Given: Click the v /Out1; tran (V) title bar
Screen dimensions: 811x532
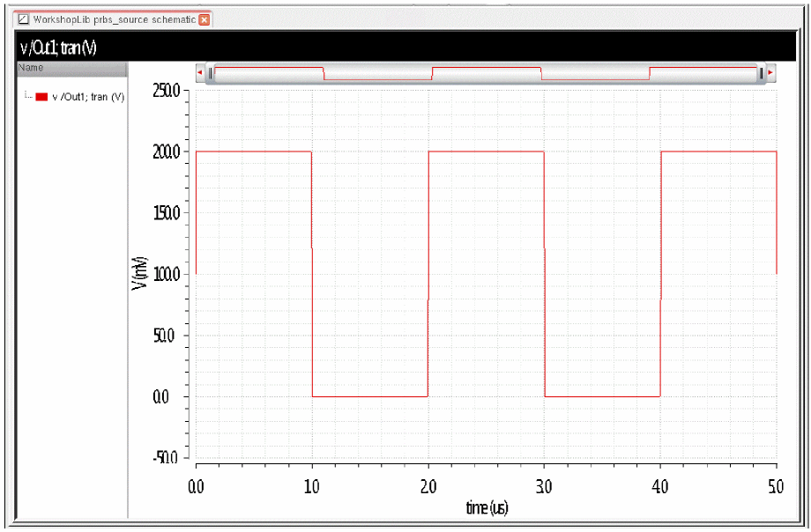Looking at the screenshot, I should 406,48.
